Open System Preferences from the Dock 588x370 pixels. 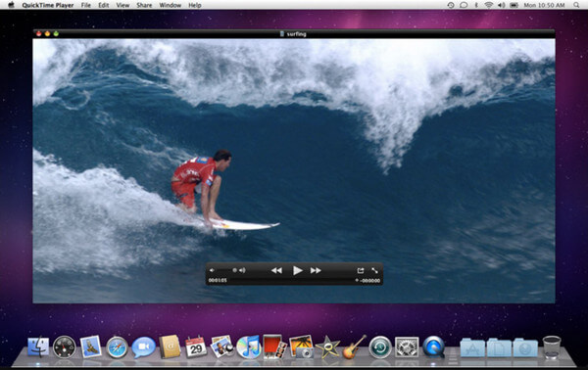click(x=407, y=347)
